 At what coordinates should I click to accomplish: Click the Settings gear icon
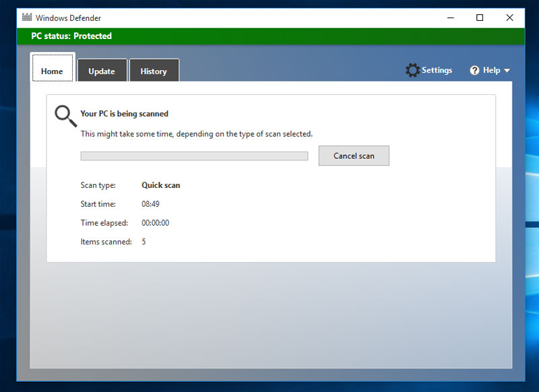[412, 70]
